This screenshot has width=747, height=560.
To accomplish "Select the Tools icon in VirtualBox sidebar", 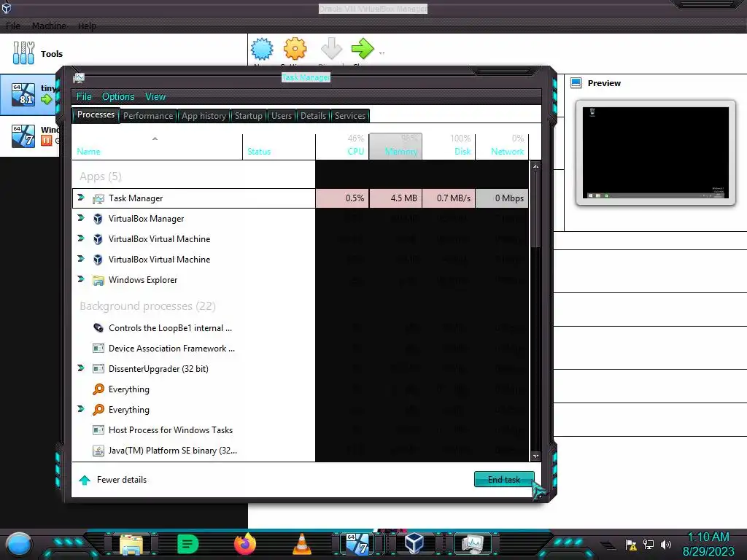I will click(23, 52).
